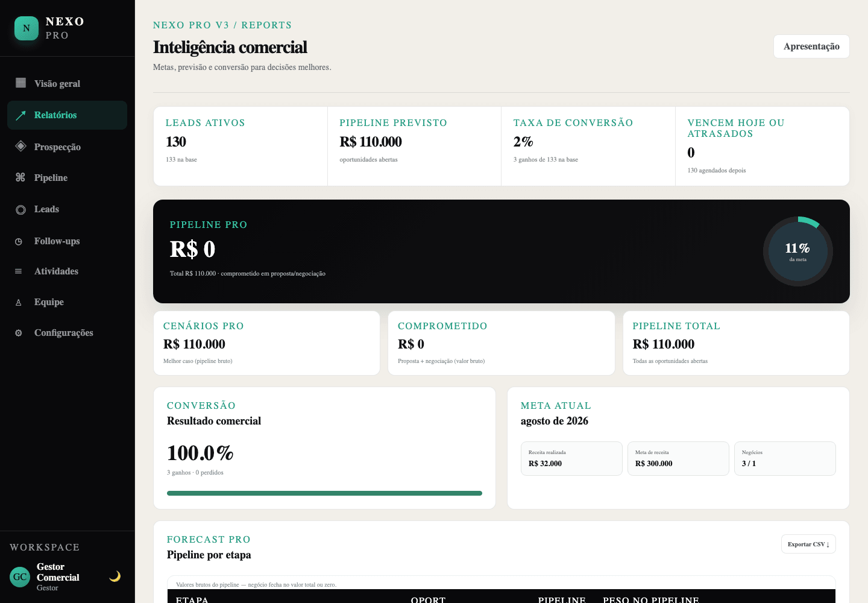Click the Atividades list icon
This screenshot has width=868, height=603.
19,271
